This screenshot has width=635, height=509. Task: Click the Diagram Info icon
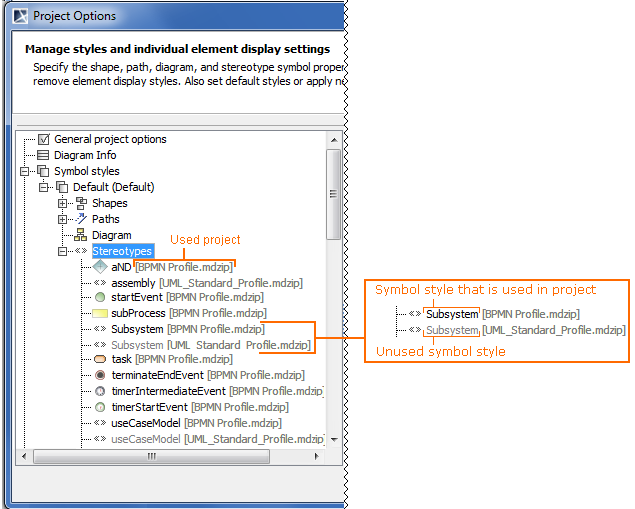[43, 155]
